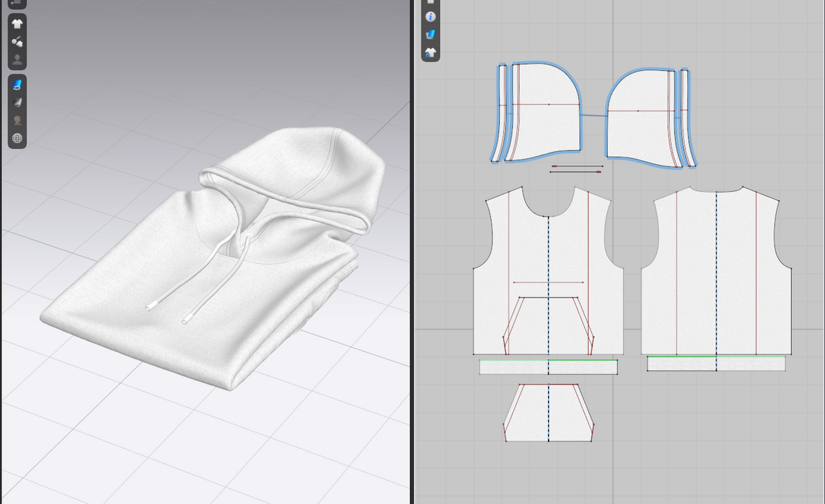Select the right hood trim strip pattern piece
This screenshot has height=504, width=825.
point(687,118)
